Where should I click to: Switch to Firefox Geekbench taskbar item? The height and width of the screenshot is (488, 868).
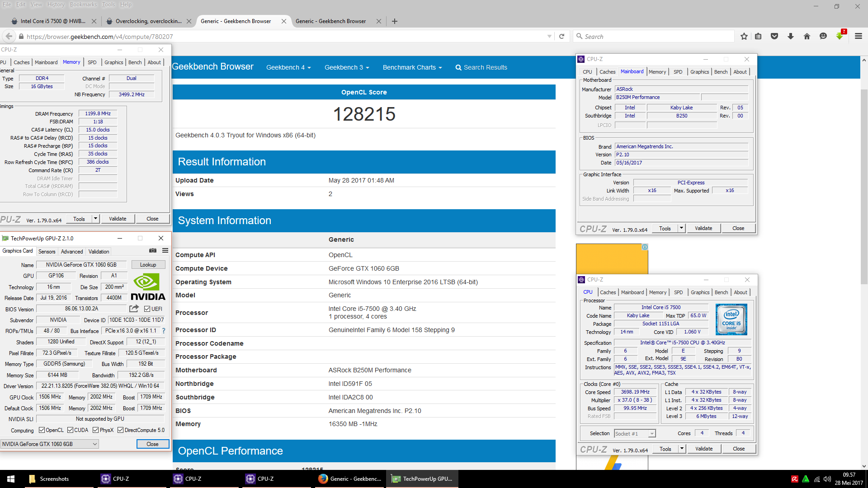coord(350,479)
